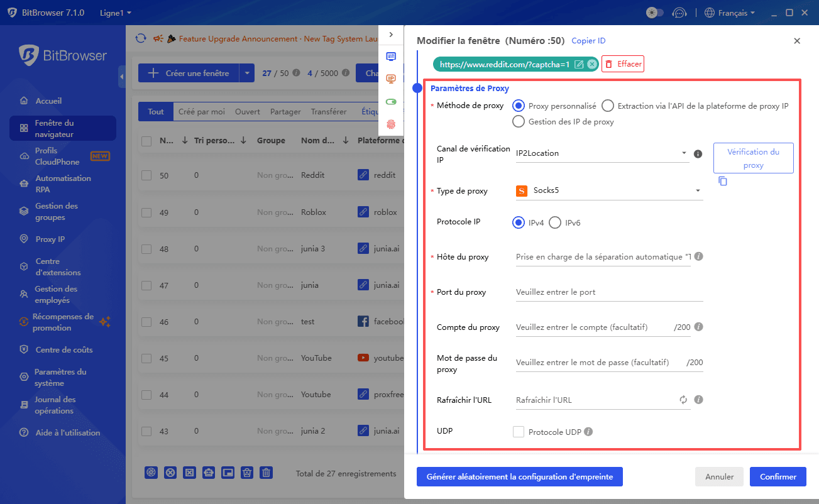The width and height of the screenshot is (819, 504).
Task: Click the Confirmer button
Action: tap(778, 477)
